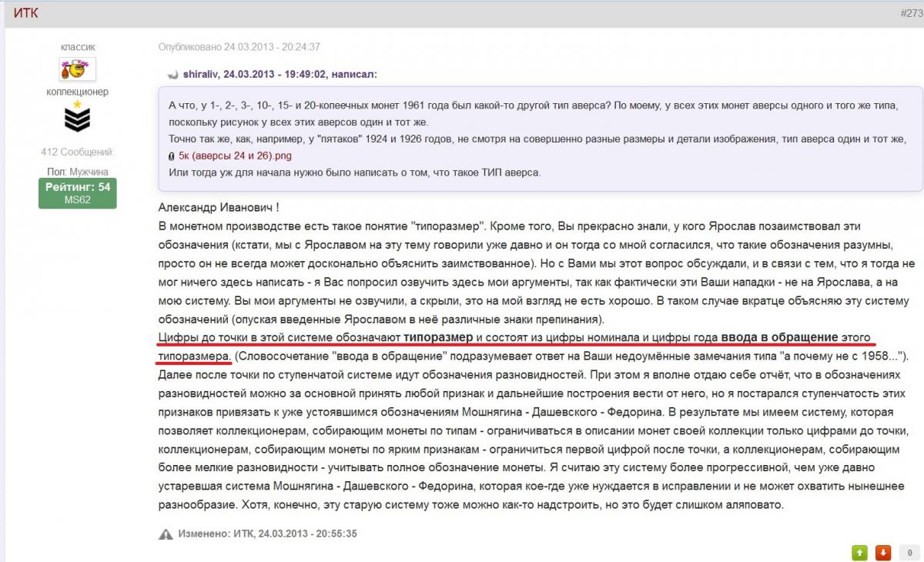This screenshot has height=562, width=924.
Task: Vote the post down with red arrow
Action: 883,552
